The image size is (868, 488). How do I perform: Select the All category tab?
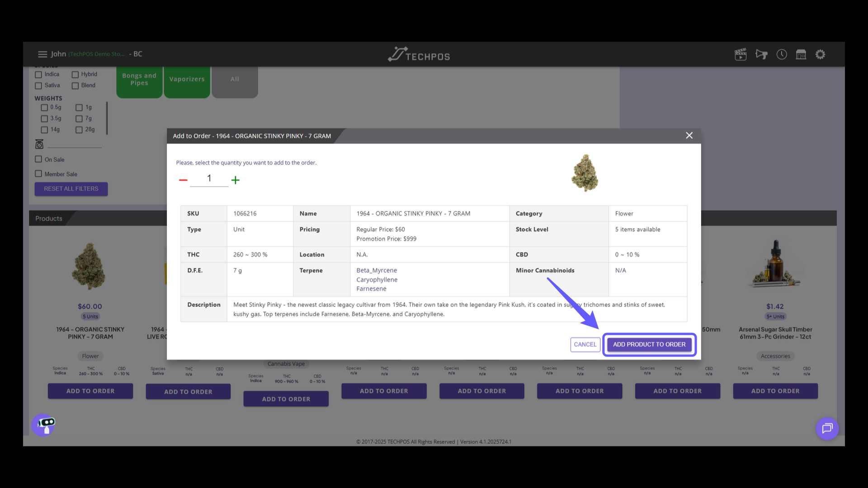click(235, 81)
